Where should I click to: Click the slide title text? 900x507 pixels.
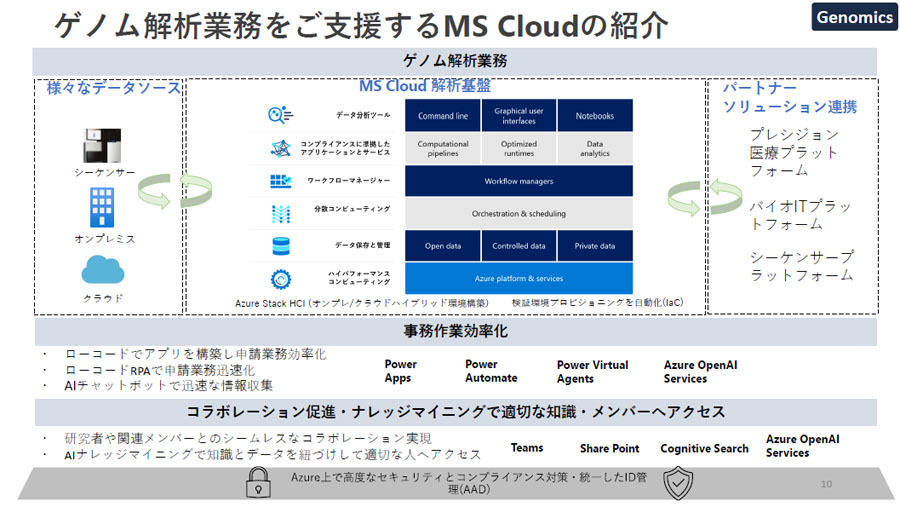362,25
